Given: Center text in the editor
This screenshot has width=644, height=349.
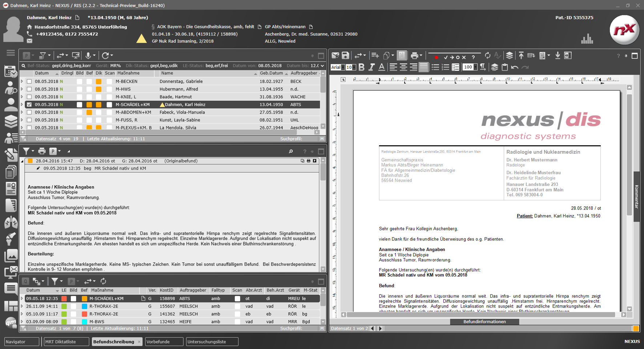Looking at the screenshot, I should pyautogui.click(x=403, y=67).
